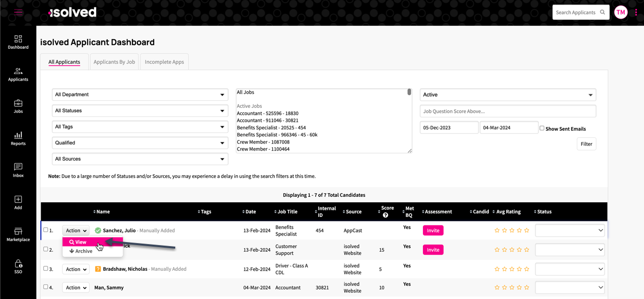
Task: Click the Job Question Score Above field
Action: pyautogui.click(x=508, y=111)
